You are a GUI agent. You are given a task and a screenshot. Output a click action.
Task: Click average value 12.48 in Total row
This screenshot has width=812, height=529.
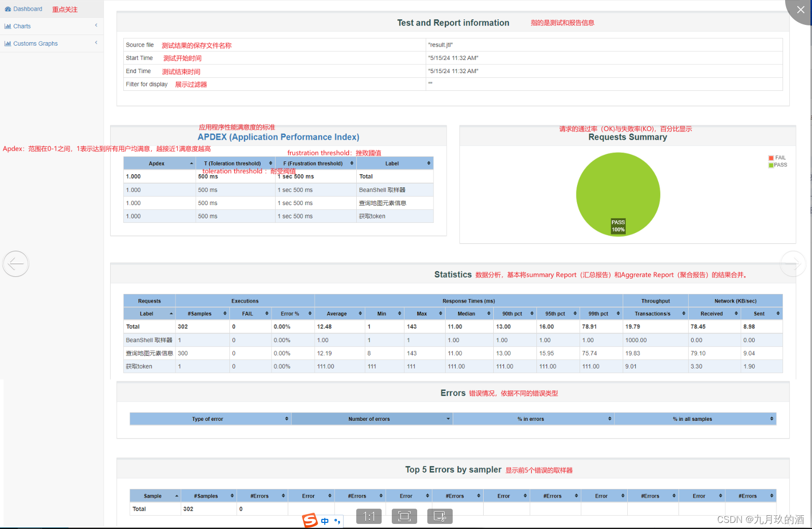[324, 327]
